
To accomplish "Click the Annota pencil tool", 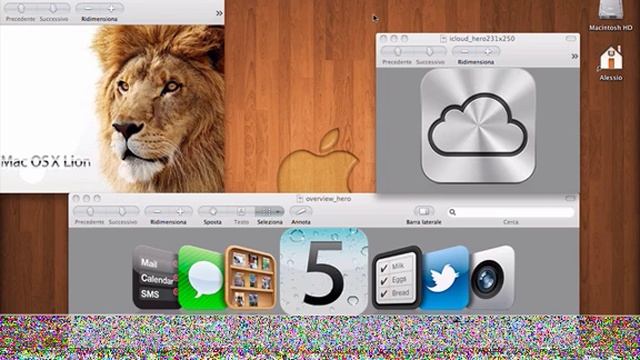I will point(301,211).
